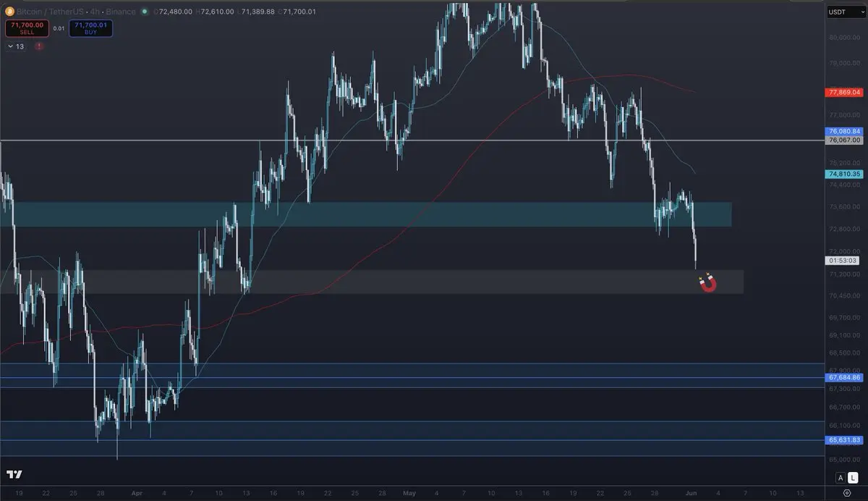868x501 pixels.
Task: Click the blue 65,631.83 price label
Action: tap(845, 439)
